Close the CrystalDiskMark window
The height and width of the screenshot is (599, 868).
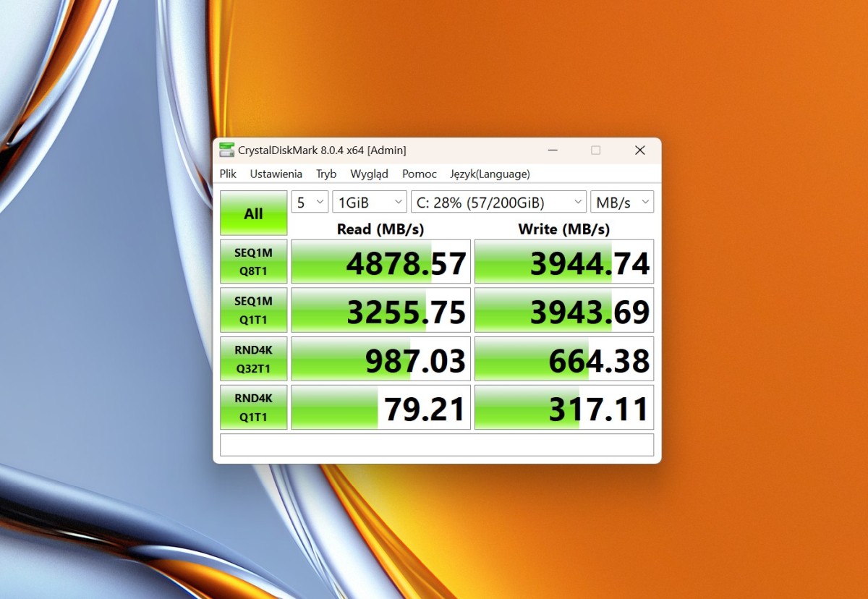pos(639,150)
